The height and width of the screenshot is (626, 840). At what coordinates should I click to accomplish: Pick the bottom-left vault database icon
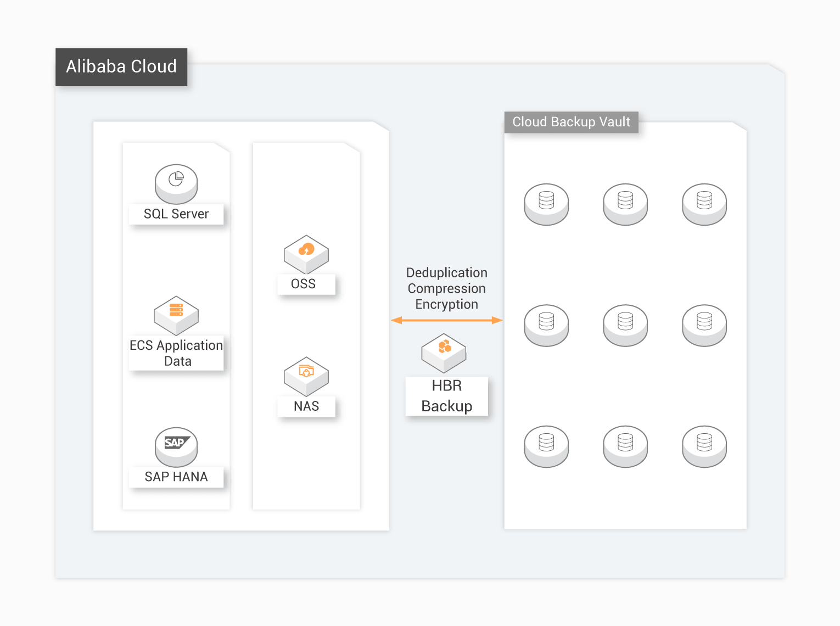pyautogui.click(x=546, y=446)
